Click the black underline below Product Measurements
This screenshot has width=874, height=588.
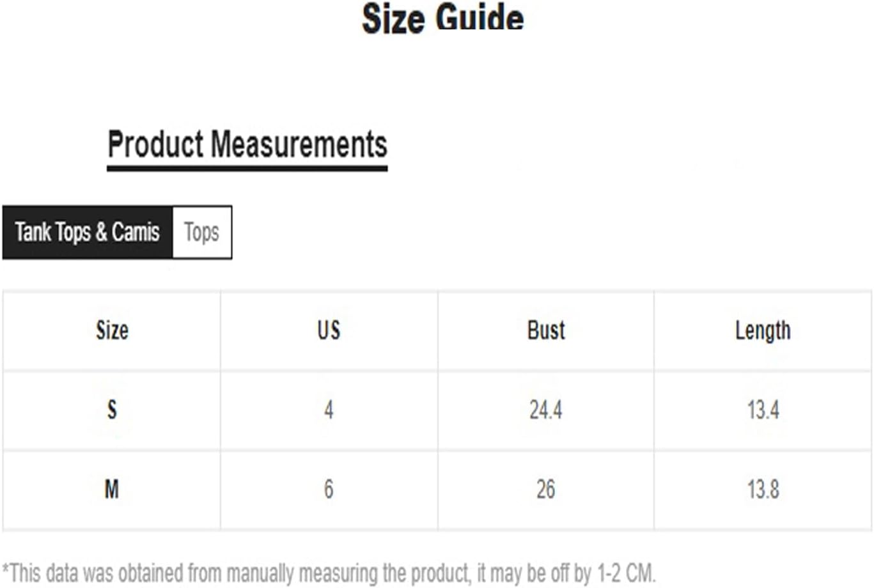[x=247, y=169]
